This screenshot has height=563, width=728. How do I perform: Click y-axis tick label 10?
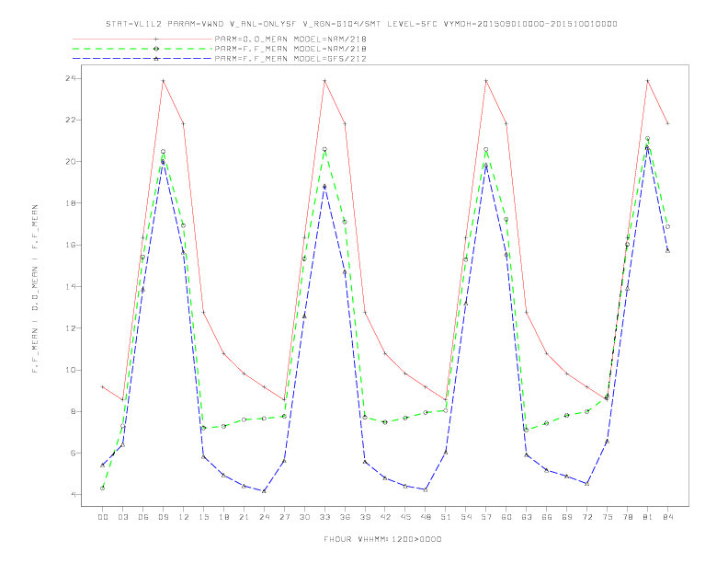[70, 370]
